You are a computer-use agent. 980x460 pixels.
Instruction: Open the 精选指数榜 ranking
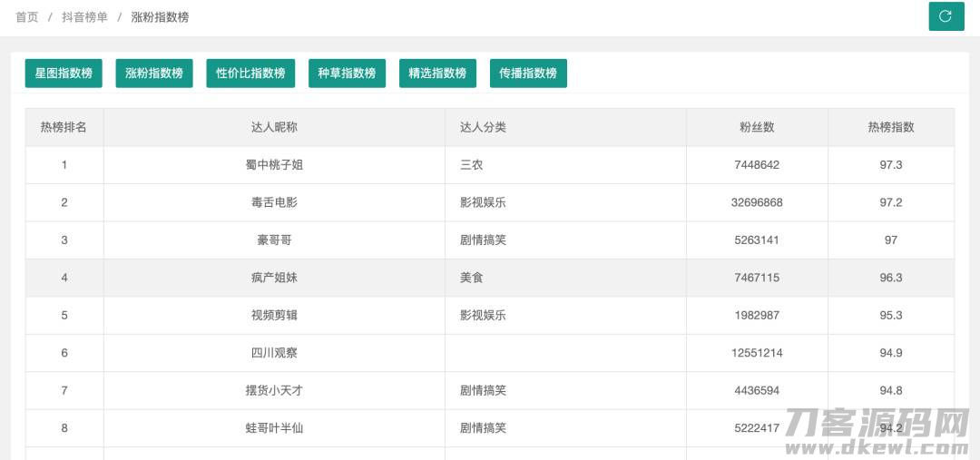(437, 73)
